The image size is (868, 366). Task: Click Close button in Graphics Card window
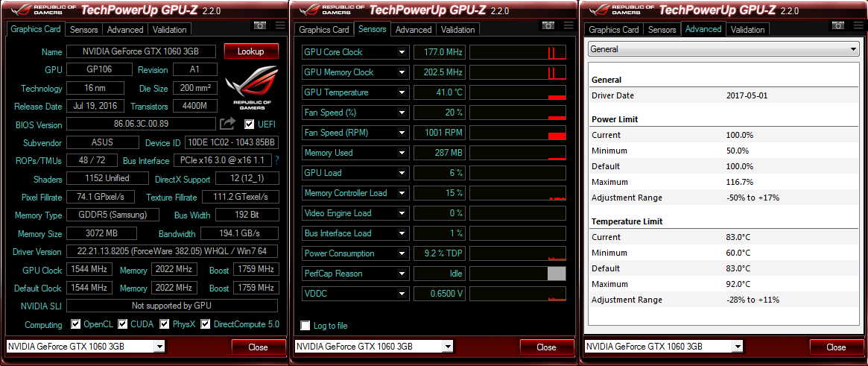(258, 347)
